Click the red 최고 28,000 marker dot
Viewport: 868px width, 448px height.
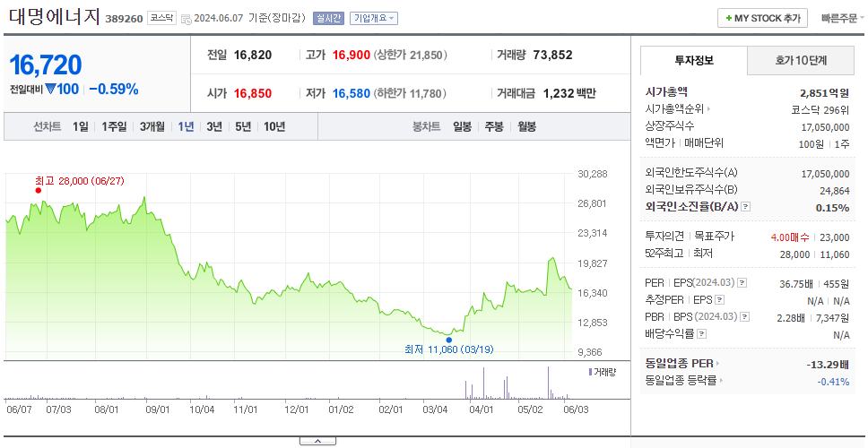pos(39,190)
